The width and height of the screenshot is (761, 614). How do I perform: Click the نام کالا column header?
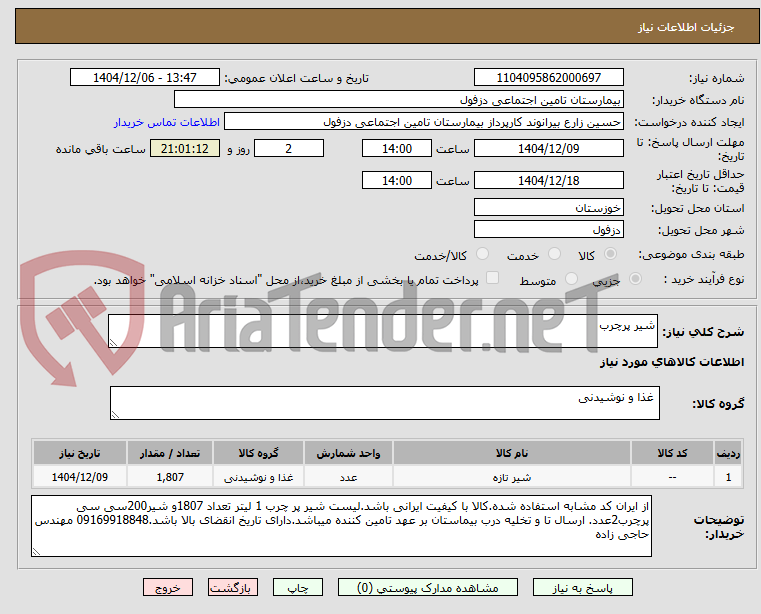(x=512, y=453)
